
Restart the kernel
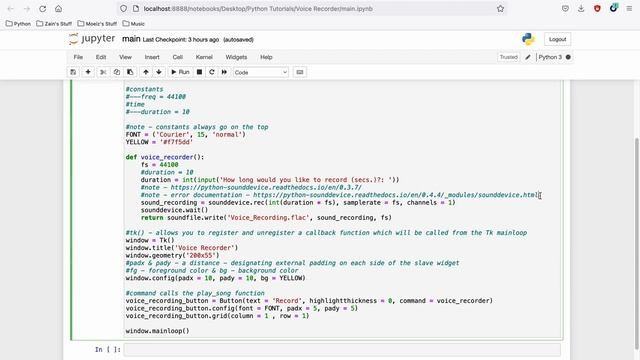(x=211, y=72)
